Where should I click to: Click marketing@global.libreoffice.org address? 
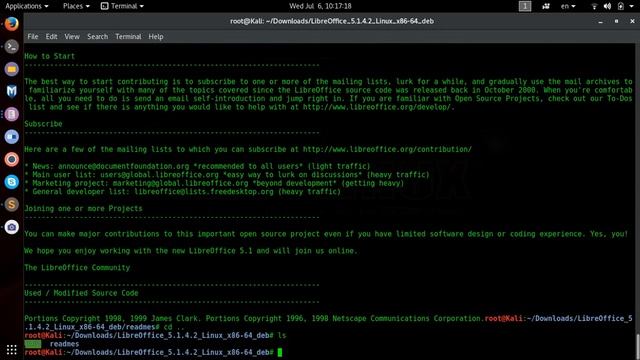(180, 183)
